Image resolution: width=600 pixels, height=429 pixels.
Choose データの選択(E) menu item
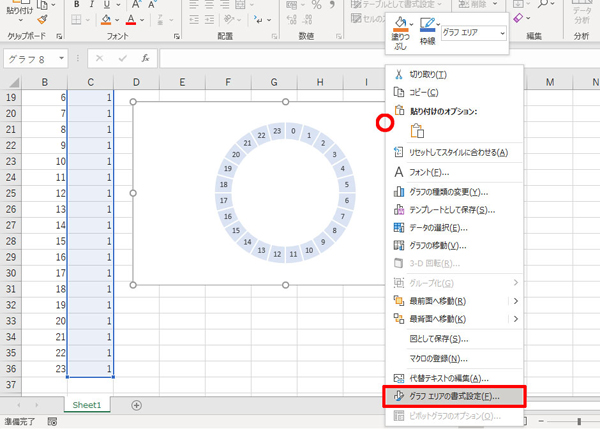tap(454, 228)
